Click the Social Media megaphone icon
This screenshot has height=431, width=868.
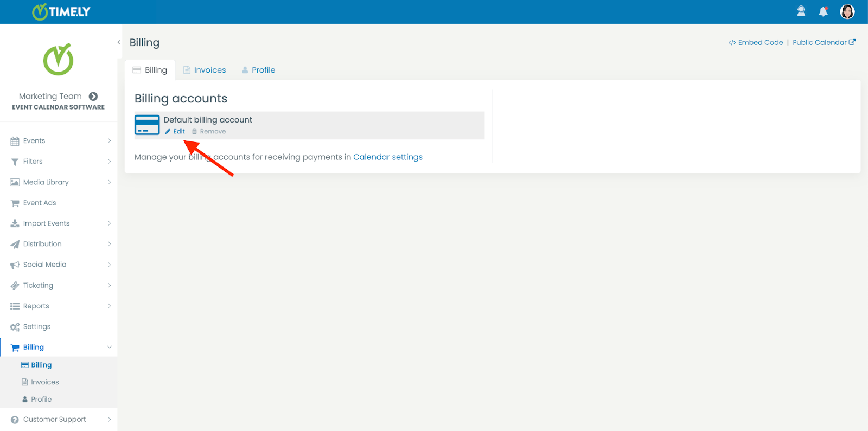click(15, 265)
